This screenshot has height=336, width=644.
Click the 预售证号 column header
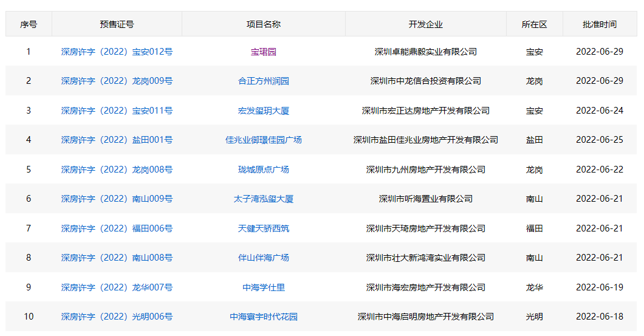point(117,24)
